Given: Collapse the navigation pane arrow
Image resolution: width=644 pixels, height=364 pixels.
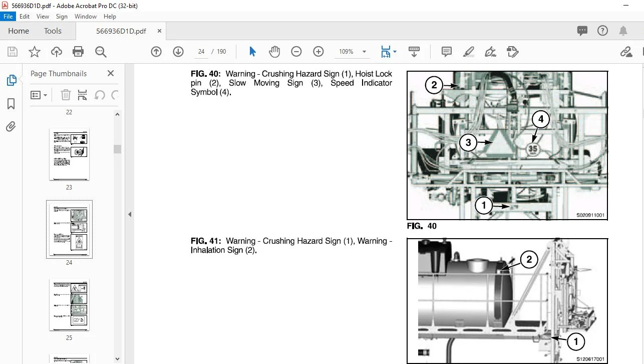Looking at the screenshot, I should tap(130, 214).
